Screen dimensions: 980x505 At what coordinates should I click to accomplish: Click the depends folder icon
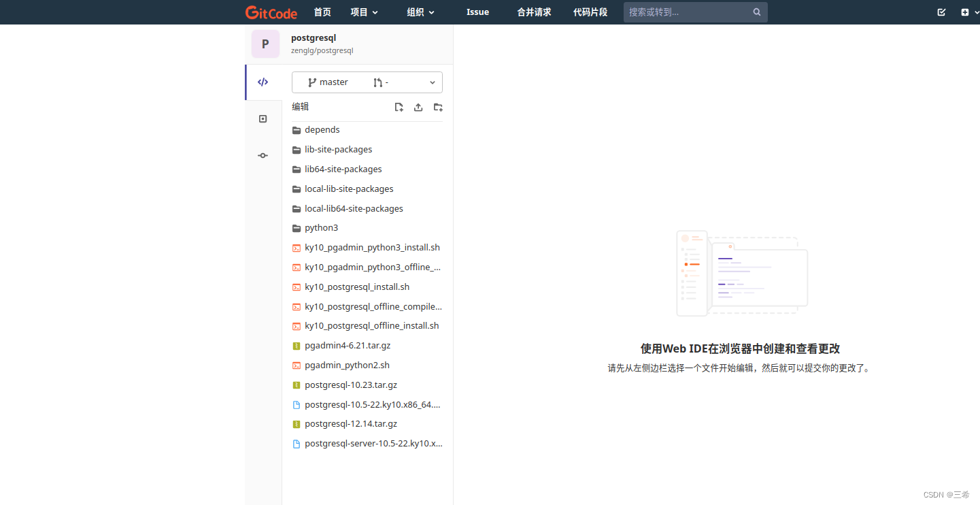[x=297, y=130]
